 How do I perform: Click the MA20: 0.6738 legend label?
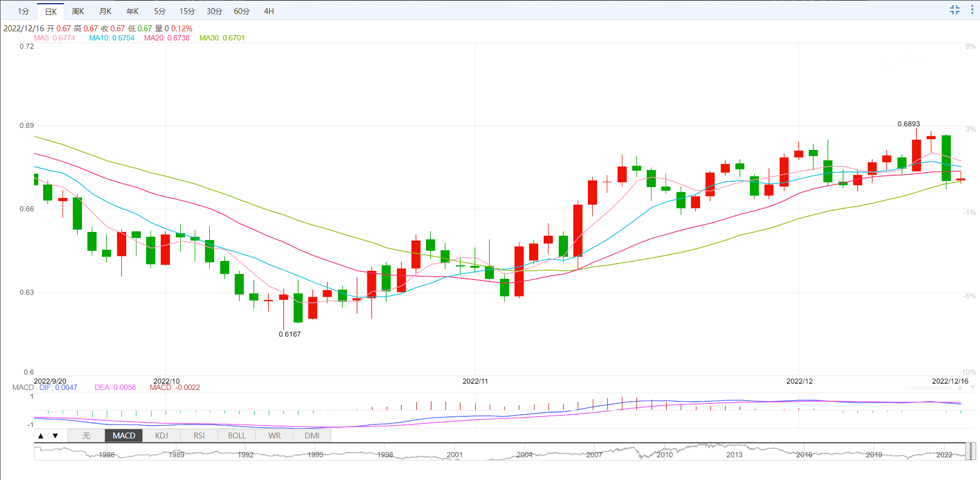(x=167, y=38)
